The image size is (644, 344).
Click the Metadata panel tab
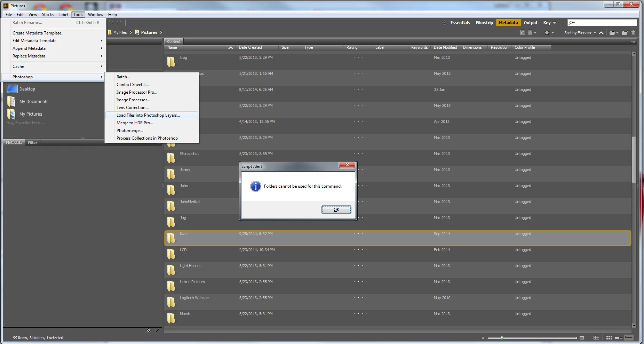click(14, 142)
